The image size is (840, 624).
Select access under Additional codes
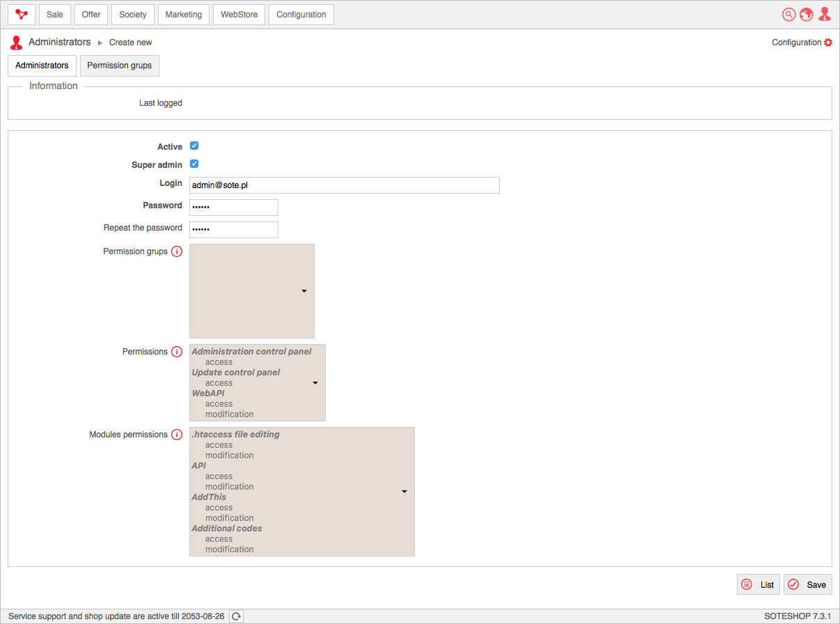pos(219,539)
